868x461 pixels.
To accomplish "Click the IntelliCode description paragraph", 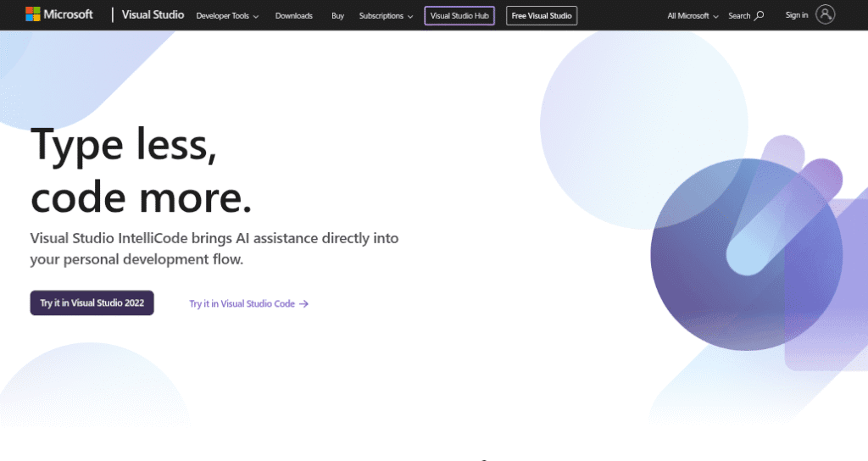I will [x=214, y=248].
